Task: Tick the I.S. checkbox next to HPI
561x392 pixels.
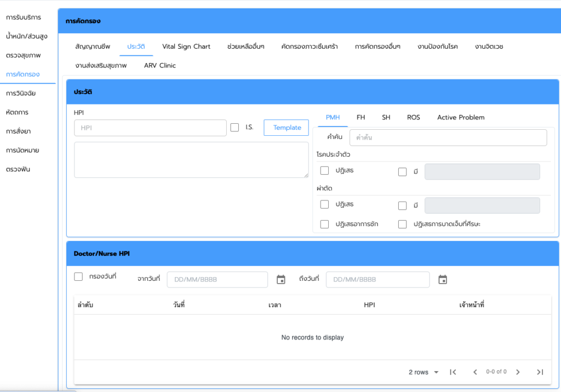Action: [235, 128]
